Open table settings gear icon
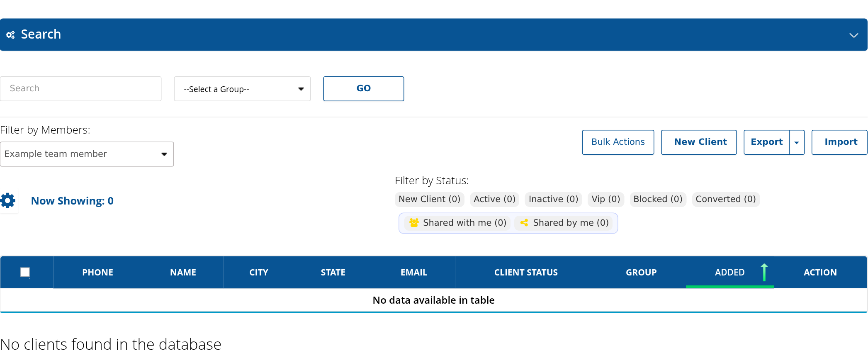Screen dimensions: 868x363 pos(8,200)
